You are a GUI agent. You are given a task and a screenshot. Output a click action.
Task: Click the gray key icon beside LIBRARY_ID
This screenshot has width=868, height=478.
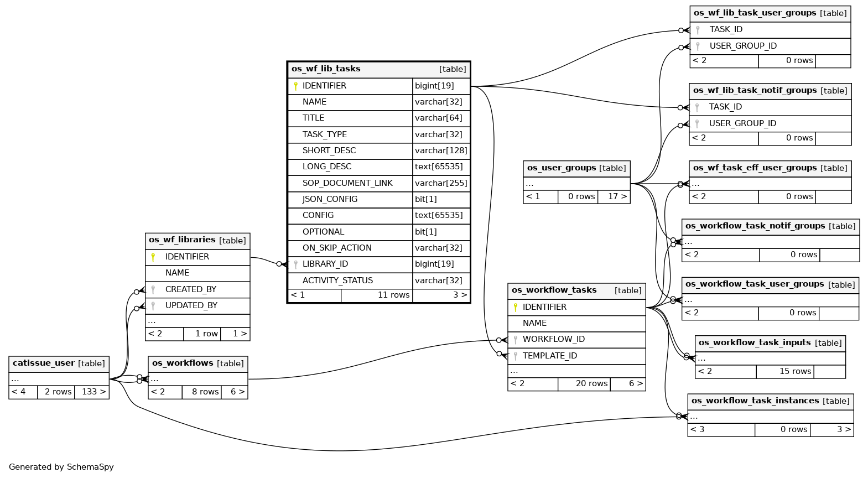coord(295,264)
